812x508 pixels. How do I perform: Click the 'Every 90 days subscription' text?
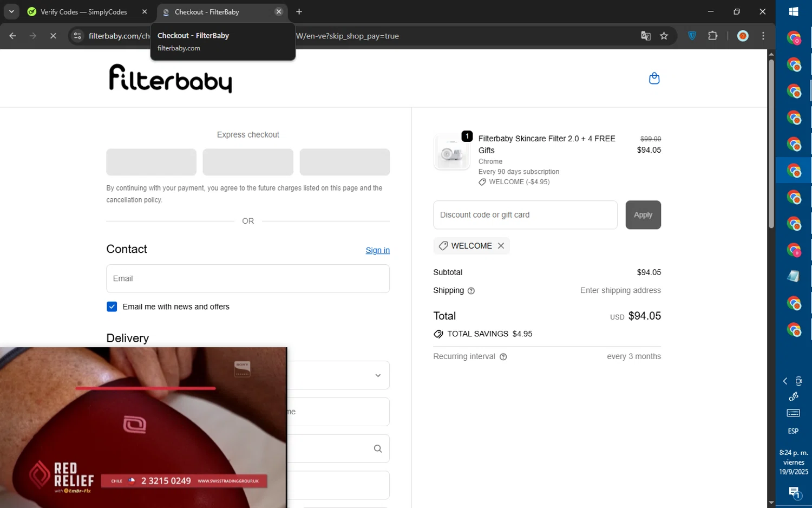[x=519, y=172]
